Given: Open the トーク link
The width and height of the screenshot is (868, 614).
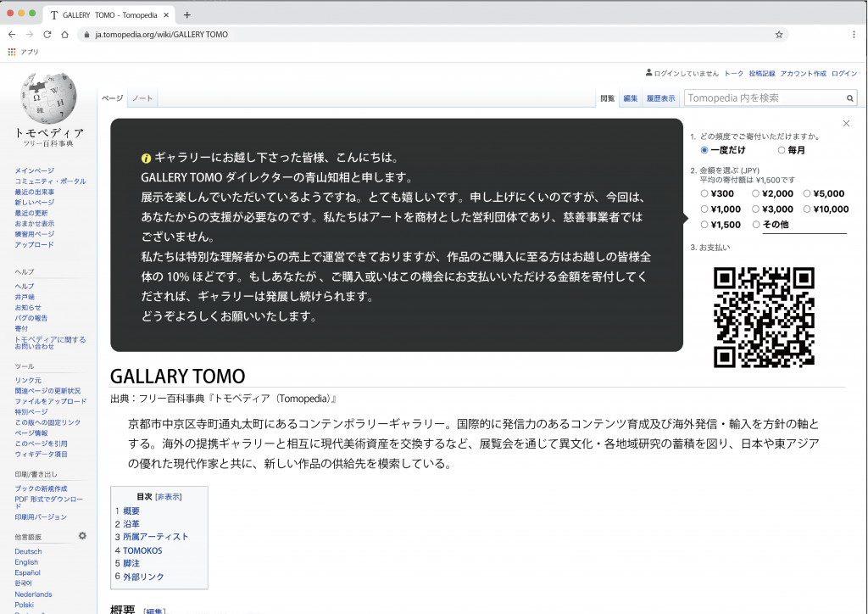Looking at the screenshot, I should click(734, 74).
